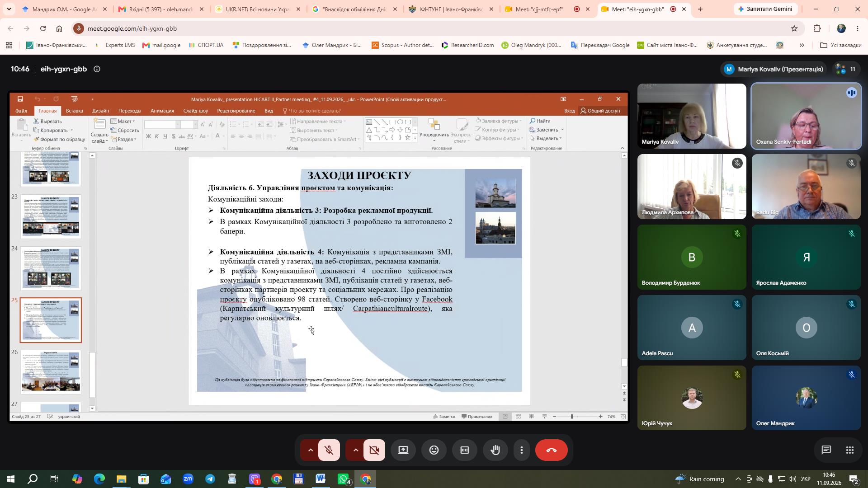Expand video settings arrow next to camera

coord(355,450)
